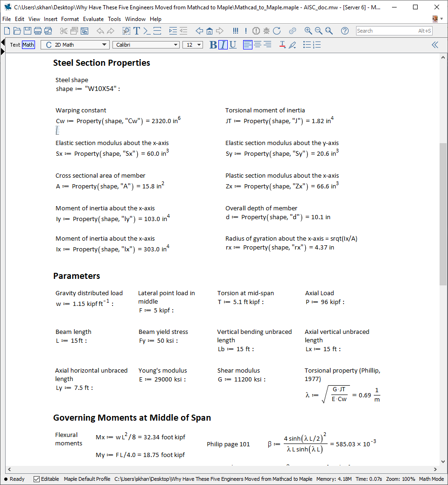Create a new document with the blank page icon

(x=7, y=31)
